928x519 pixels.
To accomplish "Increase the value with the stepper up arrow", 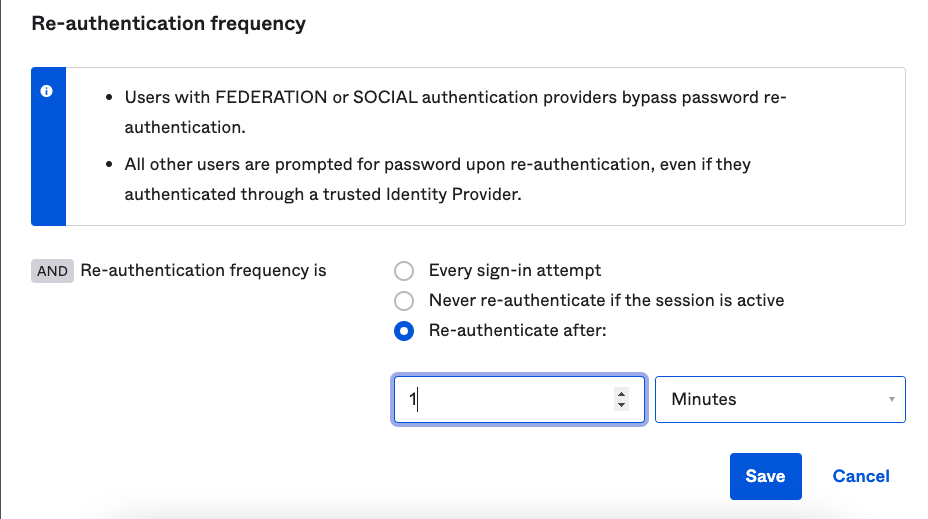I will coord(622,394).
